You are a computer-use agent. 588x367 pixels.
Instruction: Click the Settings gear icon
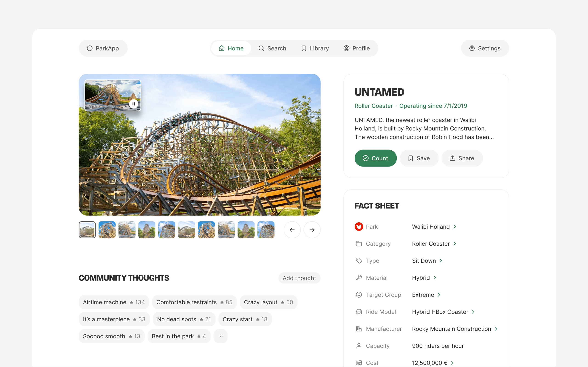pos(472,48)
